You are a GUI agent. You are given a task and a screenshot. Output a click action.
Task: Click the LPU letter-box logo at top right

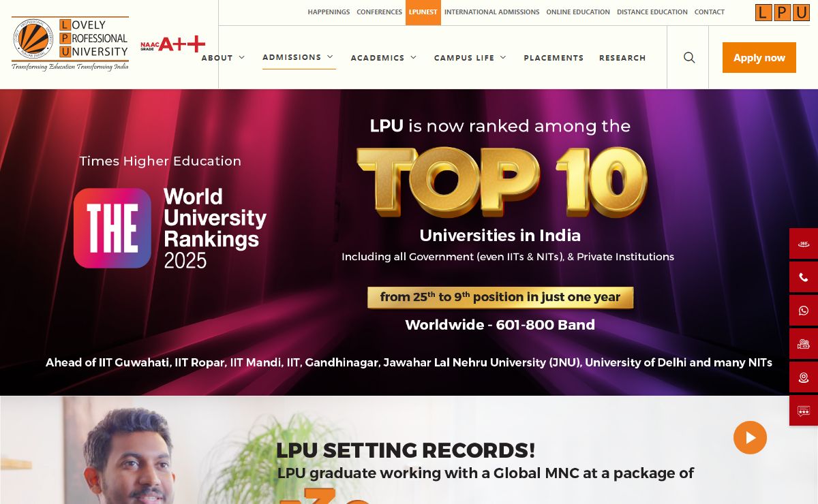point(783,12)
